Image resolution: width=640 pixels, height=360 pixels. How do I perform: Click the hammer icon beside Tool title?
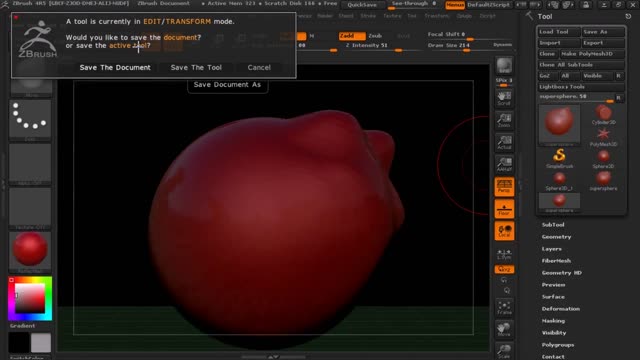coord(529,16)
